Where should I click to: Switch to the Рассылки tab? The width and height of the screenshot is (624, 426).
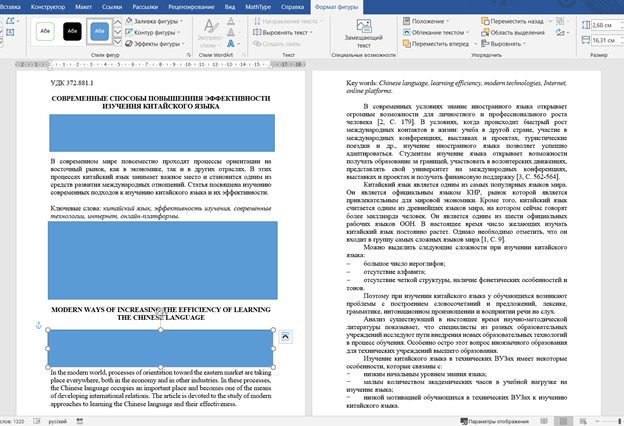click(x=145, y=7)
